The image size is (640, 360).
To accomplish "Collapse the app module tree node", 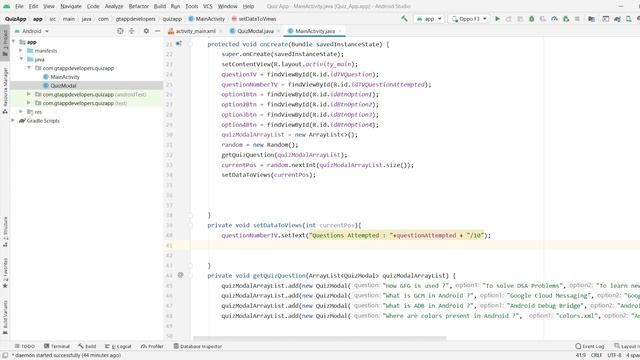I will [13, 42].
